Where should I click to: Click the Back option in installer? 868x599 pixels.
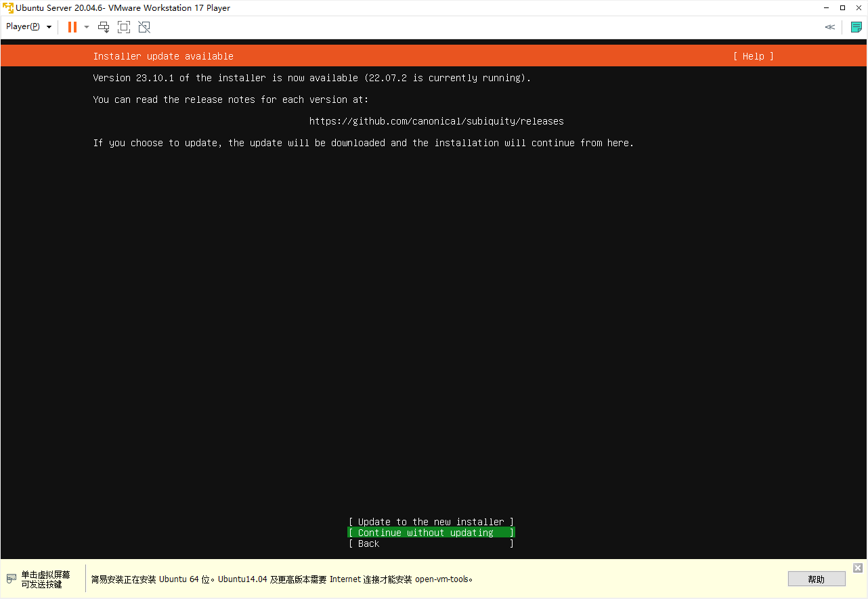tap(431, 543)
